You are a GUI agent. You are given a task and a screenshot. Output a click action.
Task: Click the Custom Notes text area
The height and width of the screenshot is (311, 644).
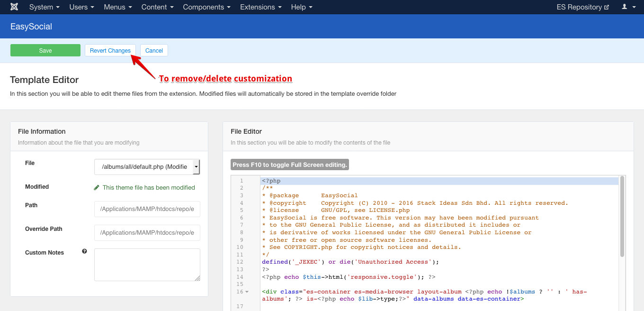coord(147,265)
